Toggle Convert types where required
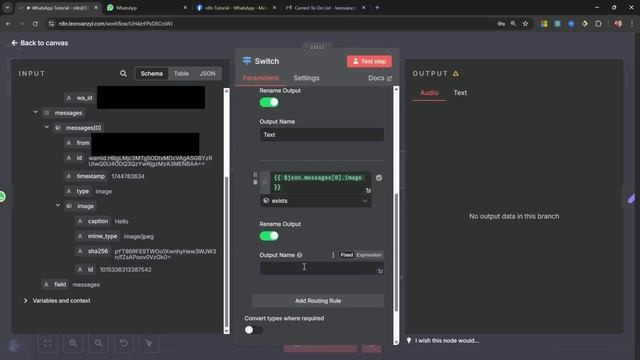The width and height of the screenshot is (640, 360). (x=253, y=330)
